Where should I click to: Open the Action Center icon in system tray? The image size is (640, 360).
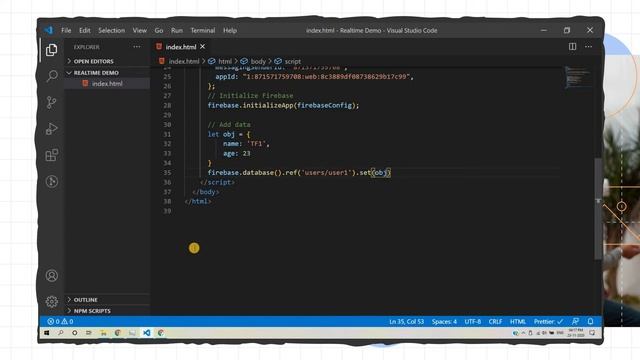tap(592, 333)
